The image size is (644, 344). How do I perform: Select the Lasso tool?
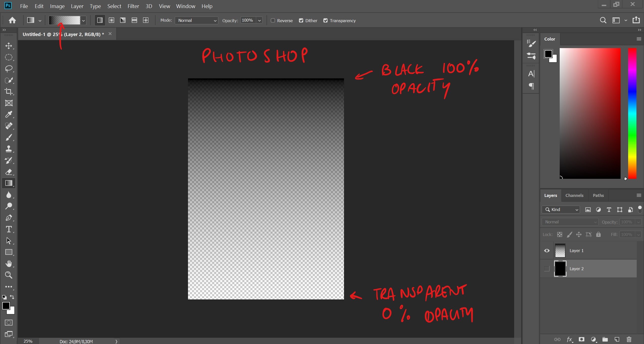tap(9, 69)
